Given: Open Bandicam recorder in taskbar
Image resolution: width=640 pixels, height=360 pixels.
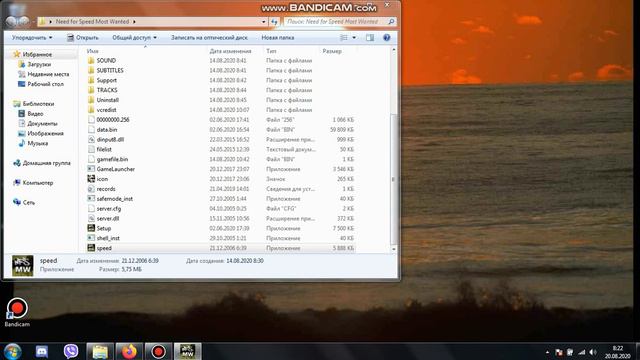Looking at the screenshot, I should [159, 351].
